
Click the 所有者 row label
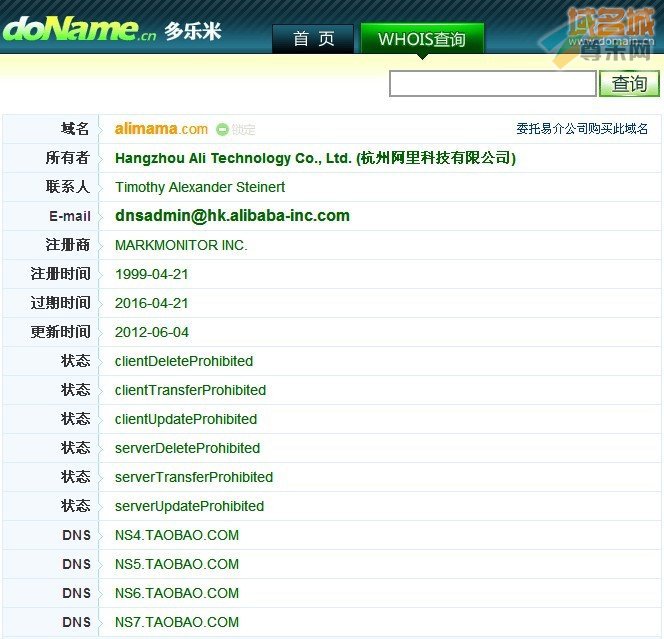(x=68, y=158)
